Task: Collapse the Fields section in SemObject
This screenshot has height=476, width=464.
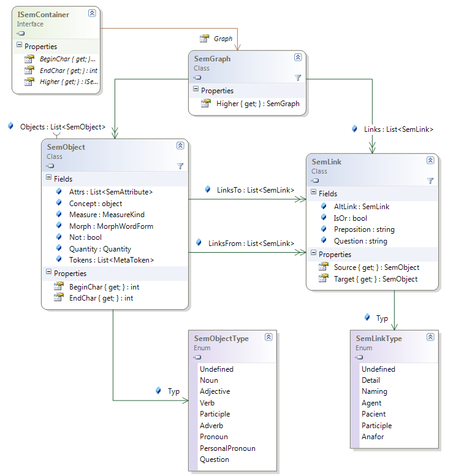Action: [48, 178]
